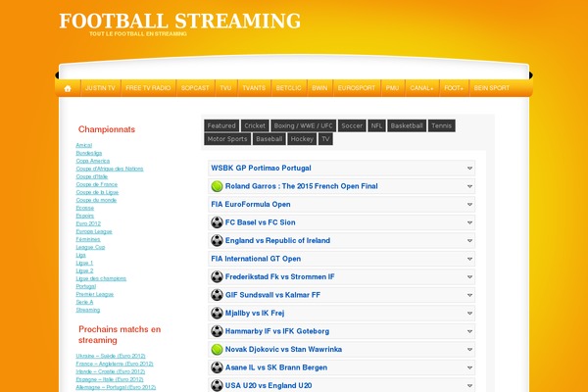Click tennis ball icon beside Roland Garros
Image resolution: width=588 pixels, height=392 pixels.
pos(217,186)
